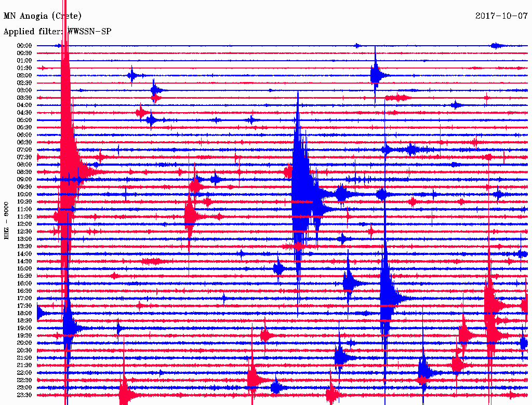Select the 13:00 time label
The height and width of the screenshot is (405, 532).
pos(24,239)
